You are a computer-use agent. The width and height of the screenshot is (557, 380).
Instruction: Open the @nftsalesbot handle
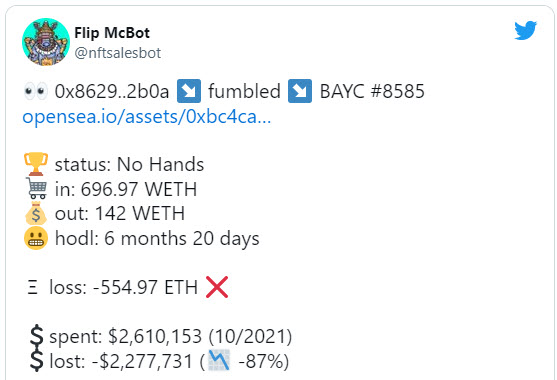coord(118,53)
